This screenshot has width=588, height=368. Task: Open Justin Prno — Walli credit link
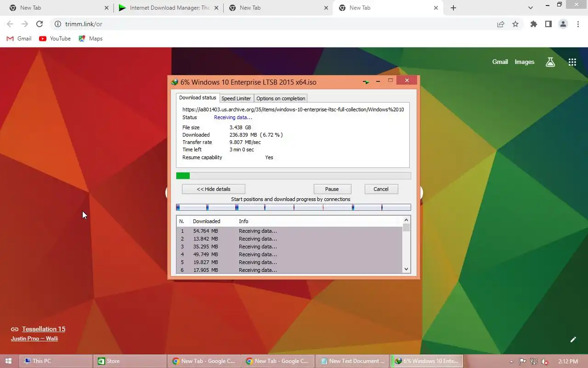coord(34,339)
